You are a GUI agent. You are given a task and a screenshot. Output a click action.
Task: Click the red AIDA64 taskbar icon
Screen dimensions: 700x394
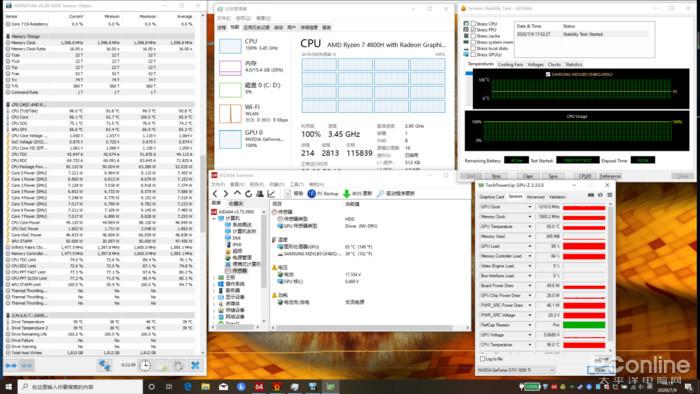259,386
